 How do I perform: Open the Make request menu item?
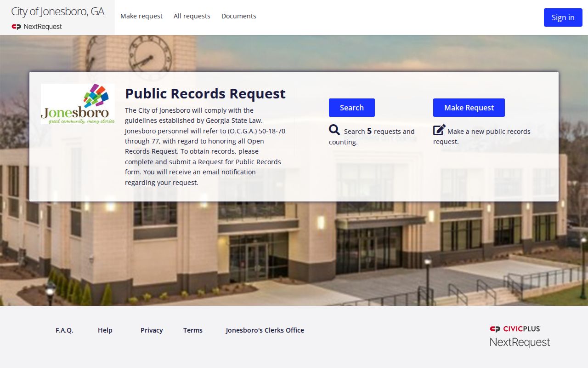[141, 16]
